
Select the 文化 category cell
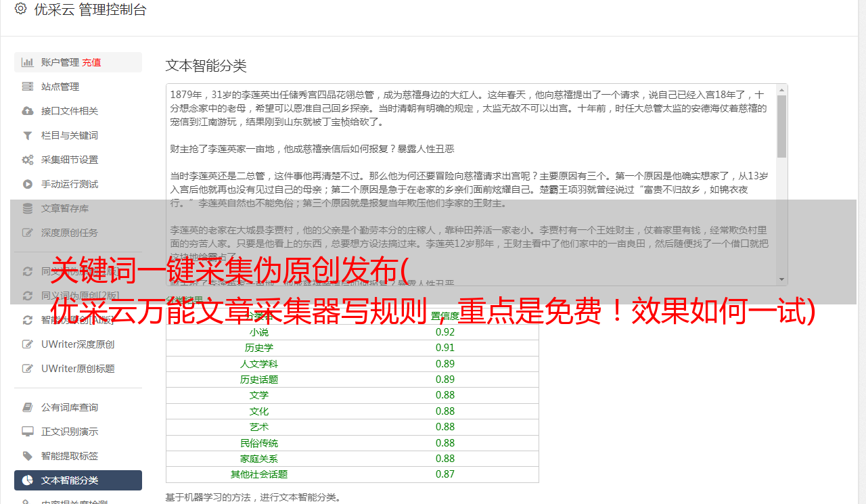(259, 411)
